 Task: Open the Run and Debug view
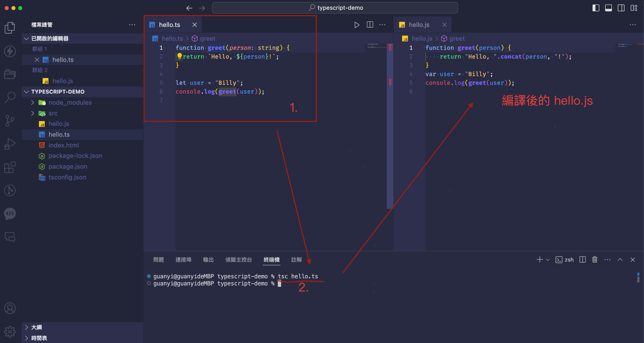pyautogui.click(x=10, y=144)
